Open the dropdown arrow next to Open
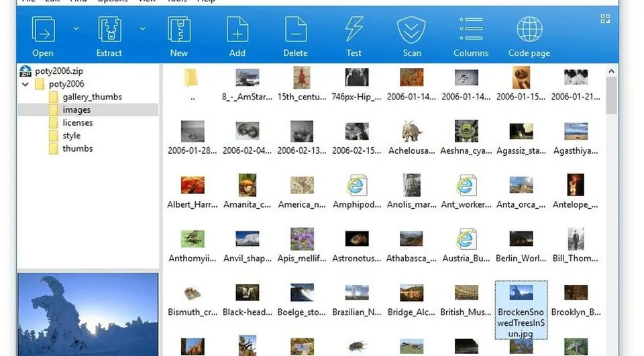644x356 pixels. [76, 29]
